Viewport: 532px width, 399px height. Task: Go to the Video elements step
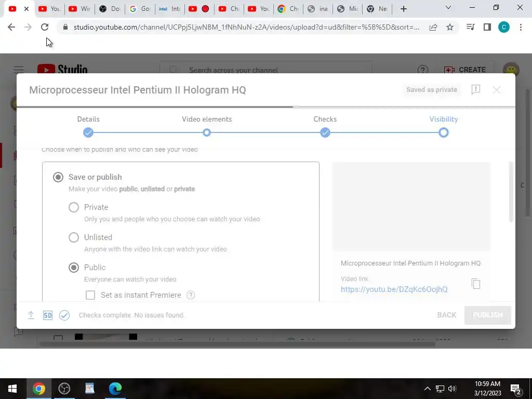207,132
